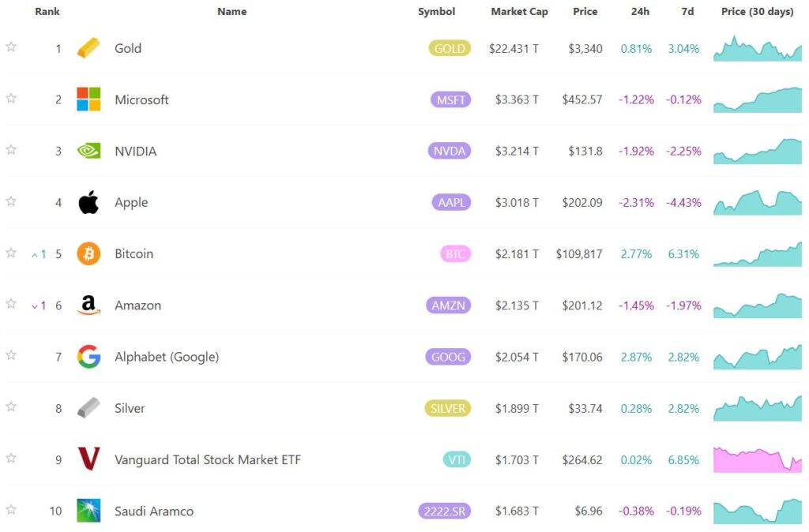809x532 pixels.
Task: Click the Gold bar icon
Action: [88, 48]
